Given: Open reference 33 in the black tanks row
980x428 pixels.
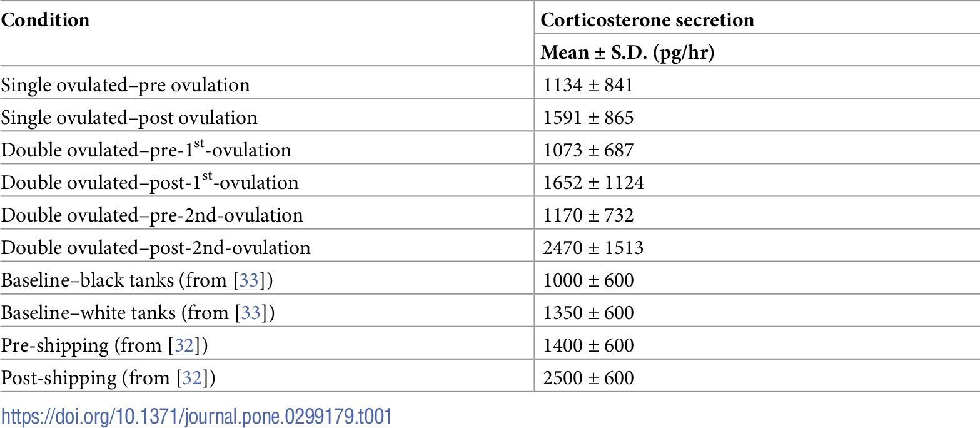Looking at the screenshot, I should pyautogui.click(x=250, y=280).
